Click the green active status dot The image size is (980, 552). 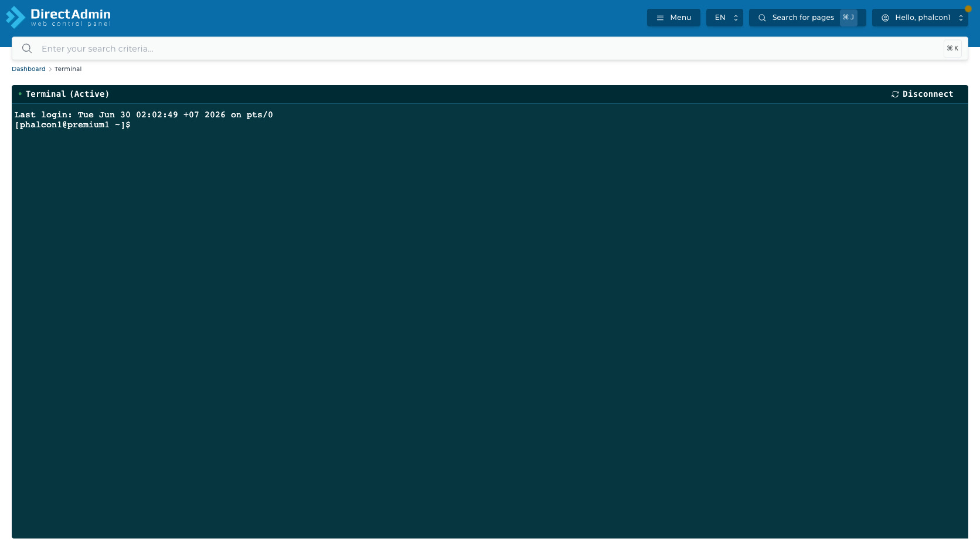[20, 94]
